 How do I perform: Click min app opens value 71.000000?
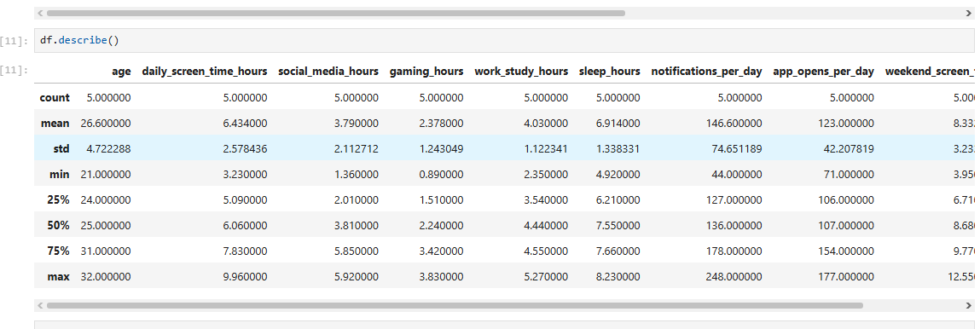tap(849, 175)
